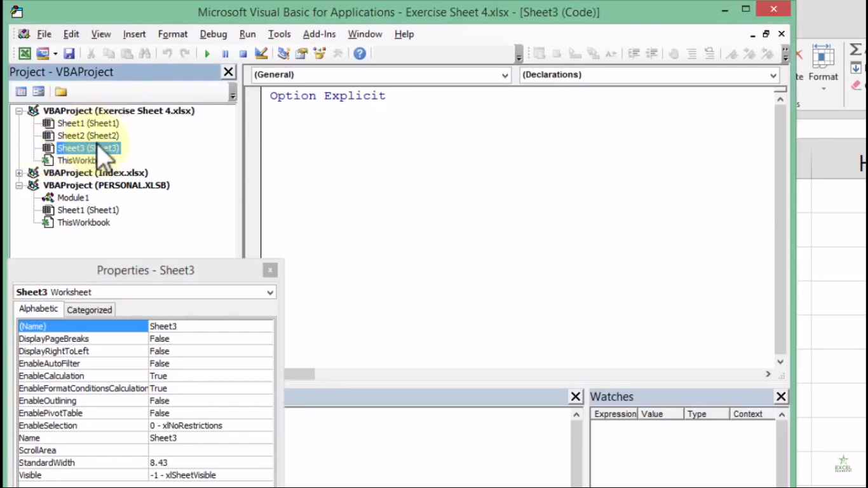Select ThisWorkbook under PERSONAL.XLSB
This screenshot has width=868, height=488.
click(x=83, y=222)
